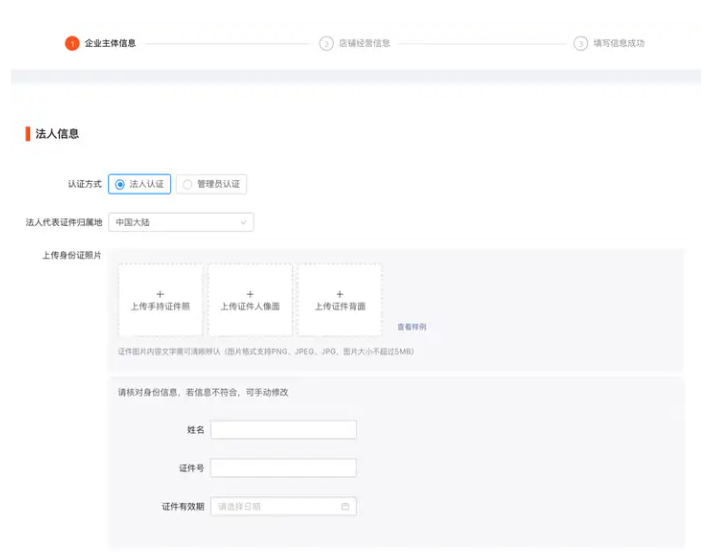Click plus icon for 上传手持证件照
Image resolution: width=726 pixels, height=552 pixels.
[x=160, y=294]
